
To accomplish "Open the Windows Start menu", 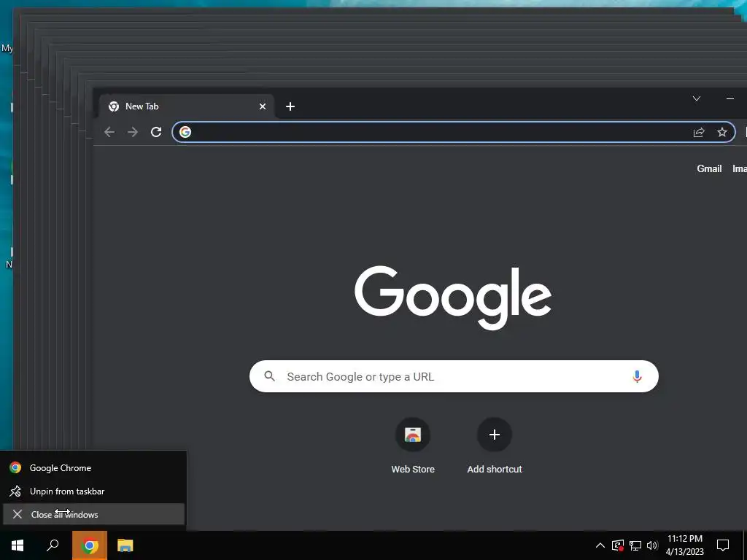I will coord(18,545).
